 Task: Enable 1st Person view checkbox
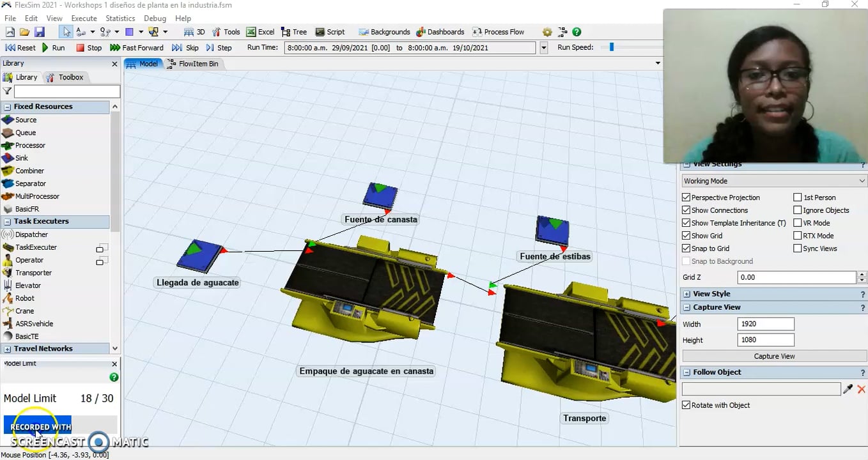point(798,197)
